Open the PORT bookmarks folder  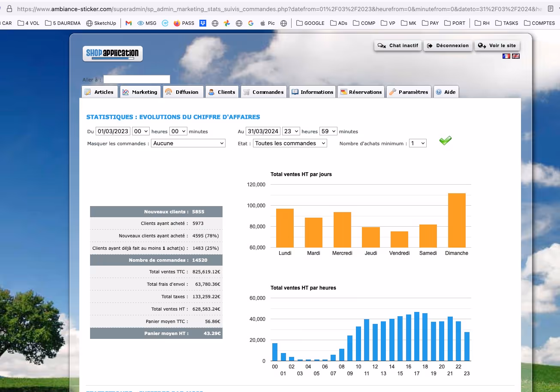pos(455,23)
